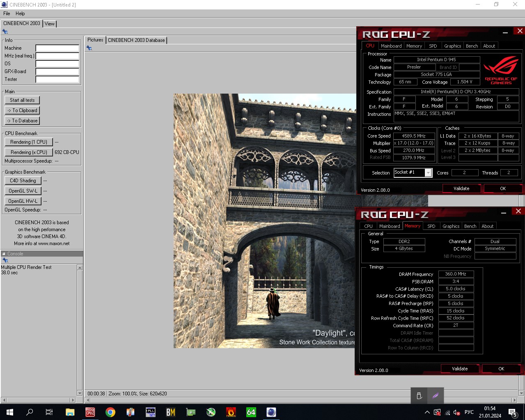This screenshot has height=420, width=525.
Task: Switch to the View tab in CINEBENCH
Action: point(50,24)
